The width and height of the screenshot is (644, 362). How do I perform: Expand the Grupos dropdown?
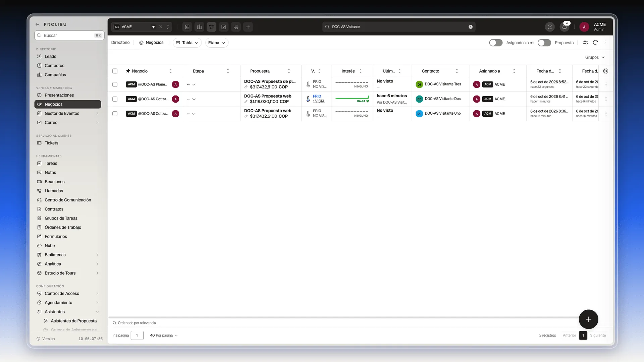point(595,57)
